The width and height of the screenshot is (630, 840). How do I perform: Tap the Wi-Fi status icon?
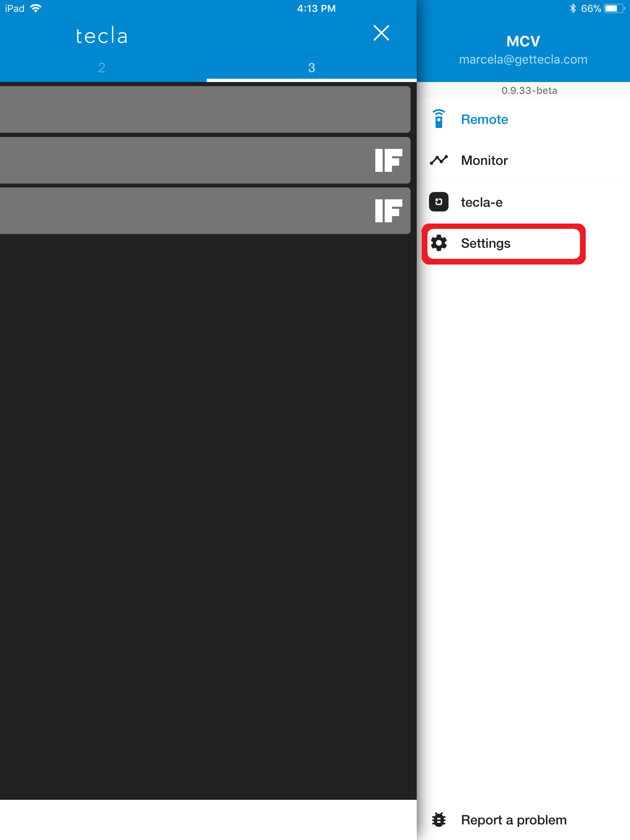(x=36, y=9)
